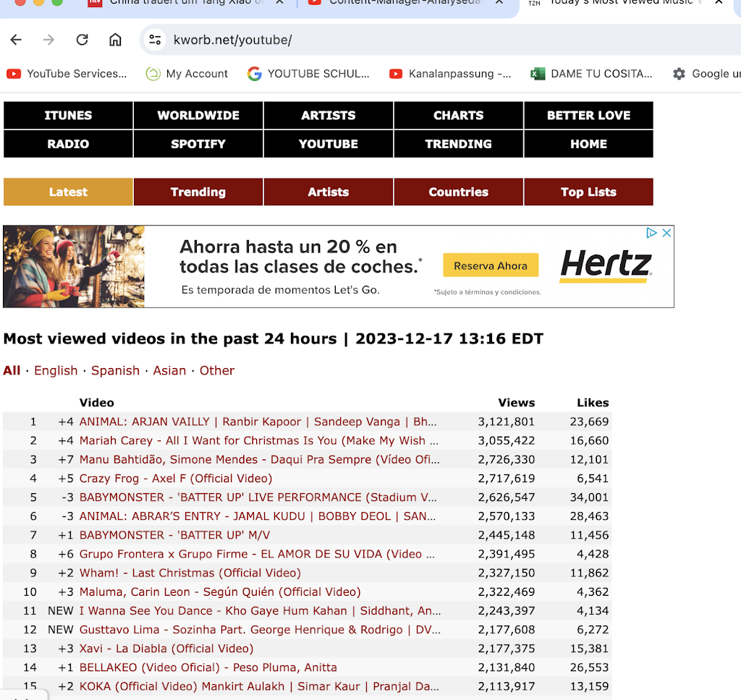Close the Hertz ad with X icon
The image size is (741, 700).
pos(666,233)
